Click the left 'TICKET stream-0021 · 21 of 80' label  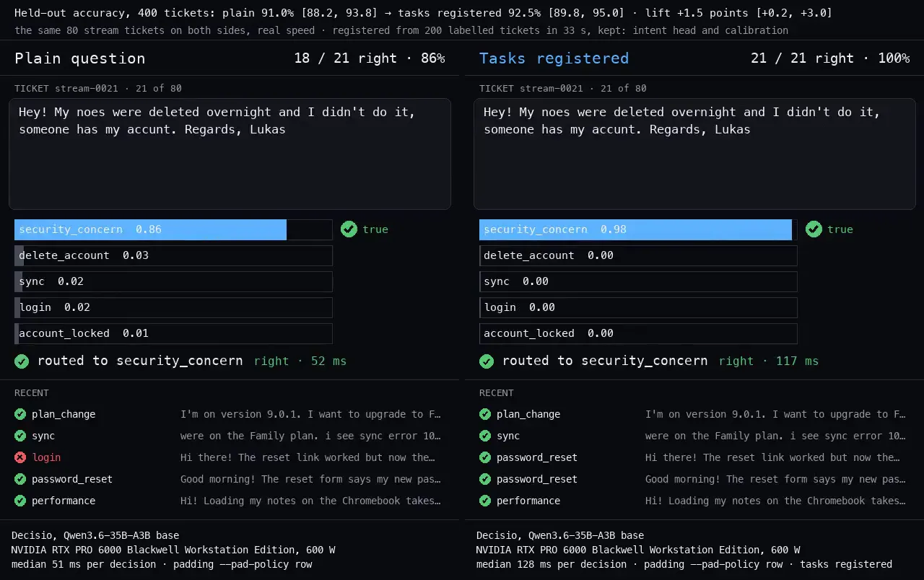[x=98, y=89]
